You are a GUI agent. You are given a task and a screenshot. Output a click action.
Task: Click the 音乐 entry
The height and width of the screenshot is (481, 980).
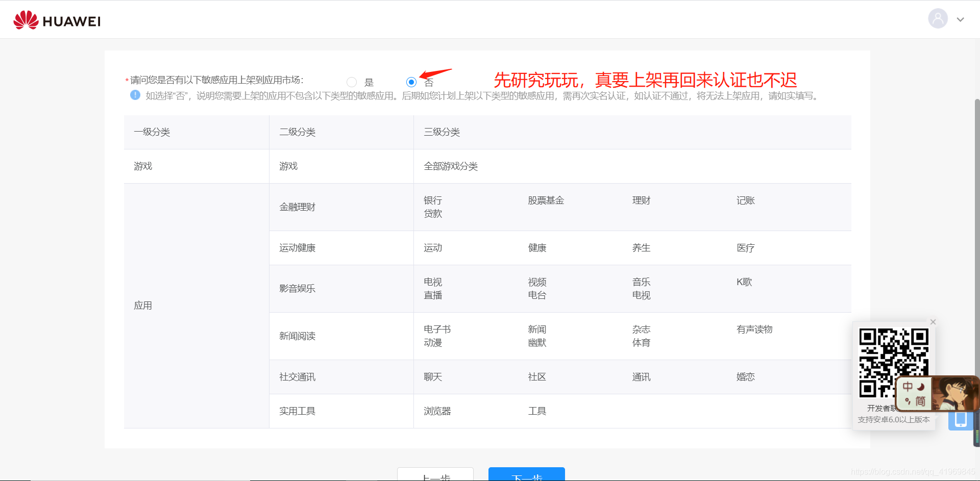642,282
